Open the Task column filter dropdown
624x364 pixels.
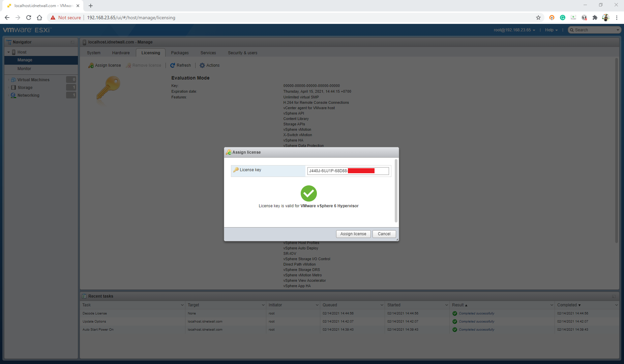[182, 305]
